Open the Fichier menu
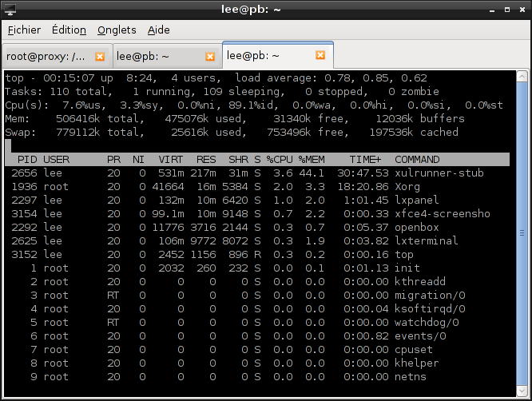 click(x=24, y=30)
